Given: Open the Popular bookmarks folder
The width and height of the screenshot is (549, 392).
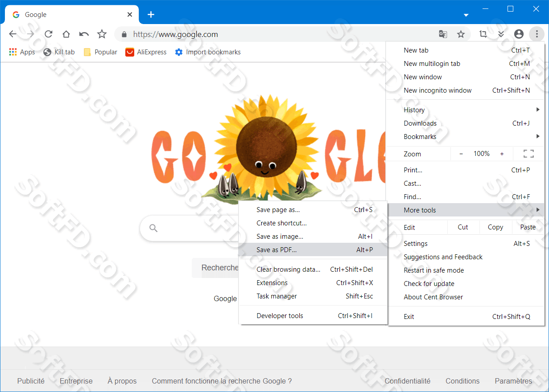Looking at the screenshot, I should coord(100,52).
